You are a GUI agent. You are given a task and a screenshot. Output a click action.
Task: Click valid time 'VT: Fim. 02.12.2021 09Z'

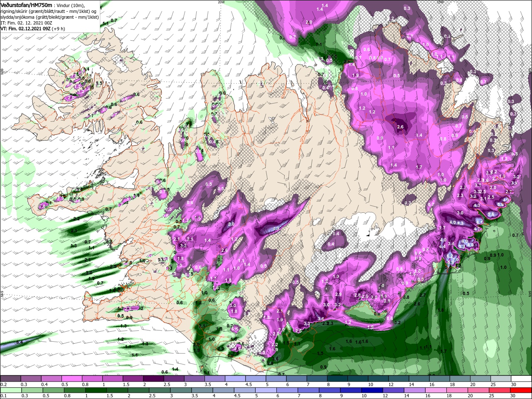click(x=26, y=29)
